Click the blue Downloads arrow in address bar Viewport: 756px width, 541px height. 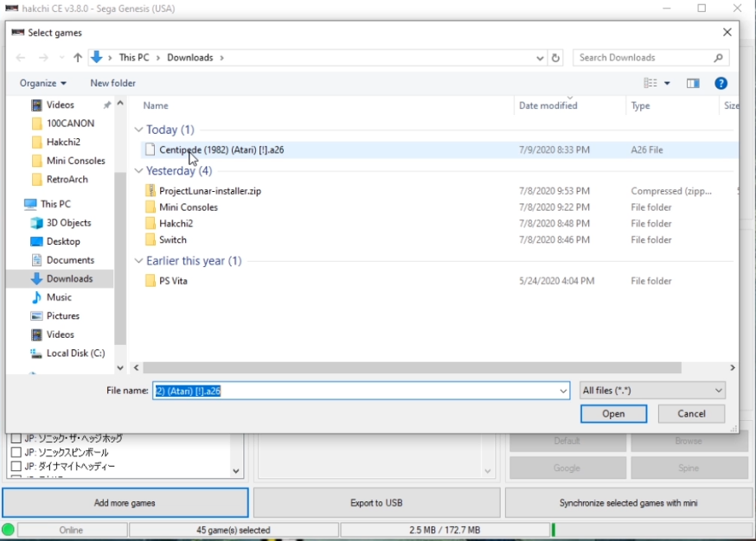click(96, 57)
